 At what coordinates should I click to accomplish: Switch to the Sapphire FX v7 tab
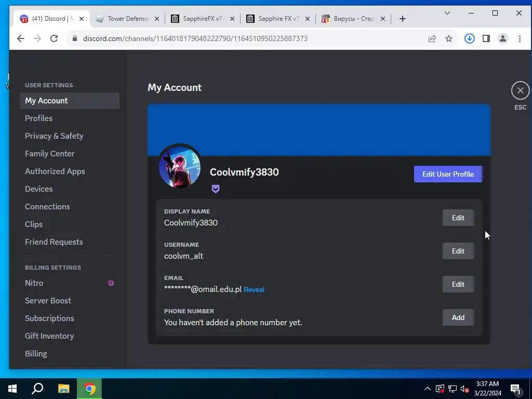278,19
